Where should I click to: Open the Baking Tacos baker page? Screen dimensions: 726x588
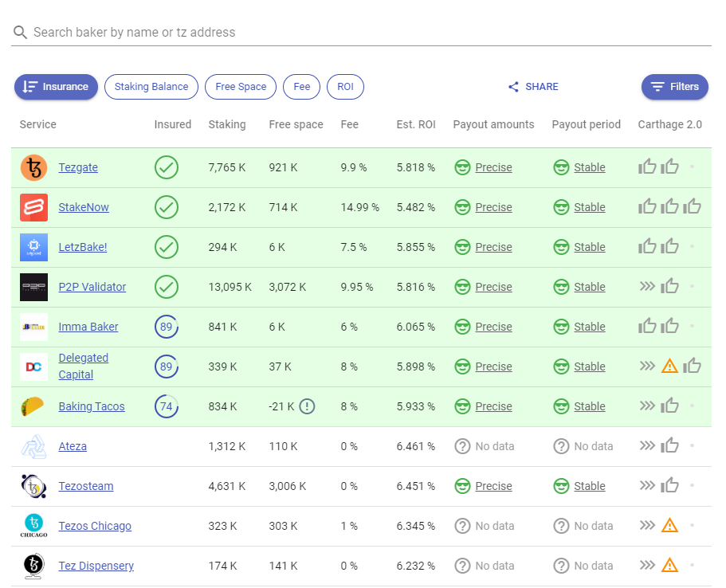click(92, 406)
